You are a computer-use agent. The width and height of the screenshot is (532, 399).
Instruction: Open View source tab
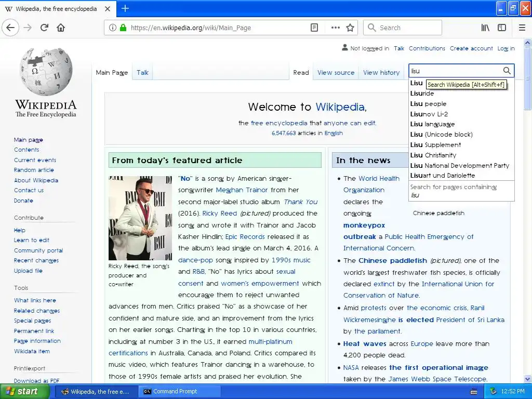click(x=336, y=73)
